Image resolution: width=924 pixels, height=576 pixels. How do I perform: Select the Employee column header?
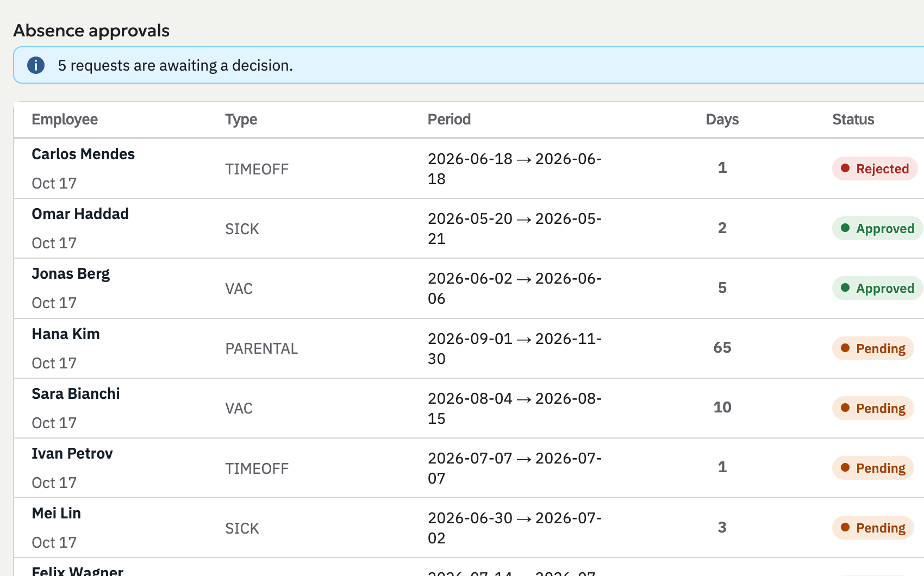tap(65, 120)
